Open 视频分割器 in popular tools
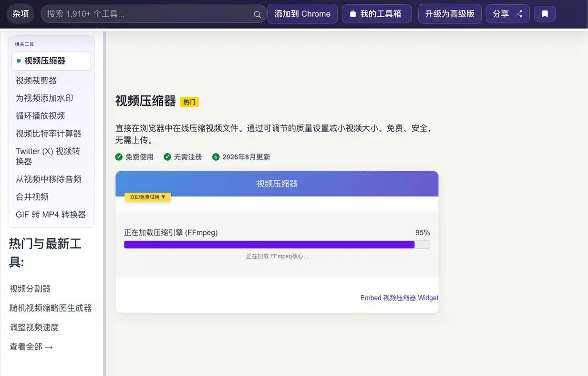Screen dimensions: 588x376 point(30,288)
